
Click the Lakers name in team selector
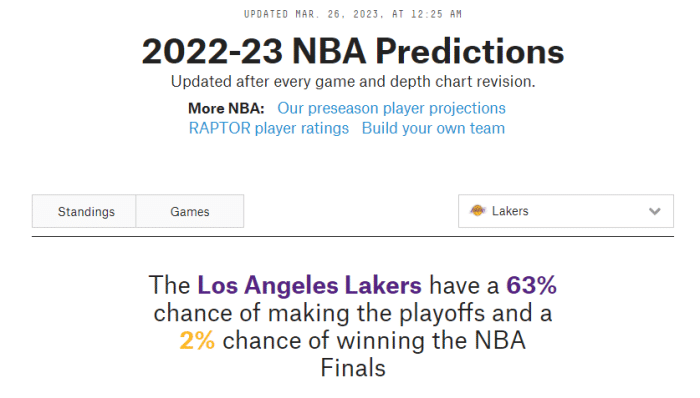click(510, 211)
